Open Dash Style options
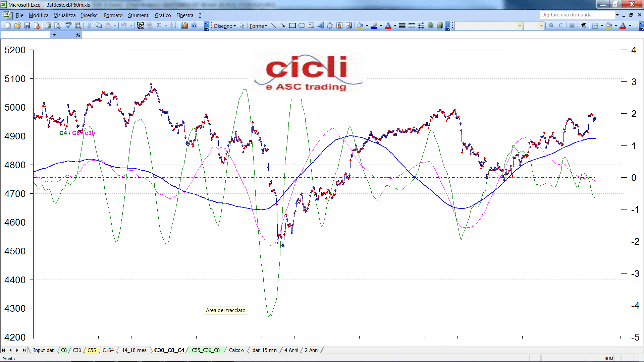 coord(412,26)
